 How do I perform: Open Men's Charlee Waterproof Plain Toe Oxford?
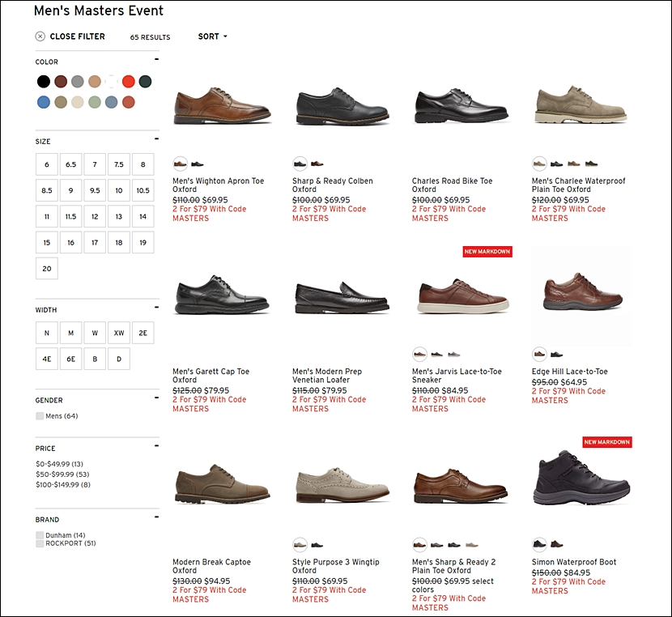(579, 185)
